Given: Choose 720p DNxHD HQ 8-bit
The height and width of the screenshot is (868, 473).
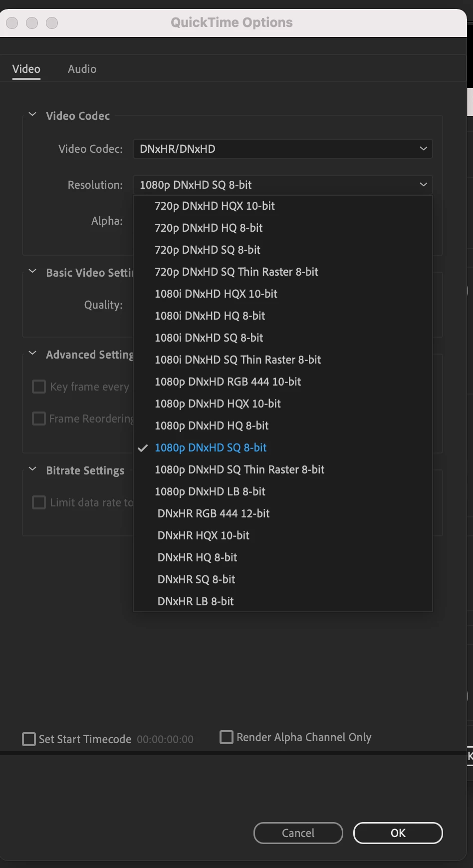Looking at the screenshot, I should [282, 228].
